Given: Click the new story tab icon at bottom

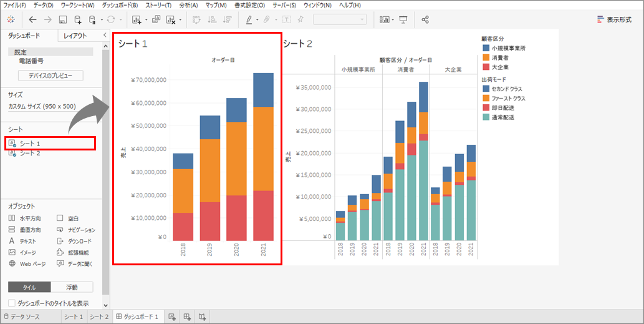Looking at the screenshot, I should 202,317.
